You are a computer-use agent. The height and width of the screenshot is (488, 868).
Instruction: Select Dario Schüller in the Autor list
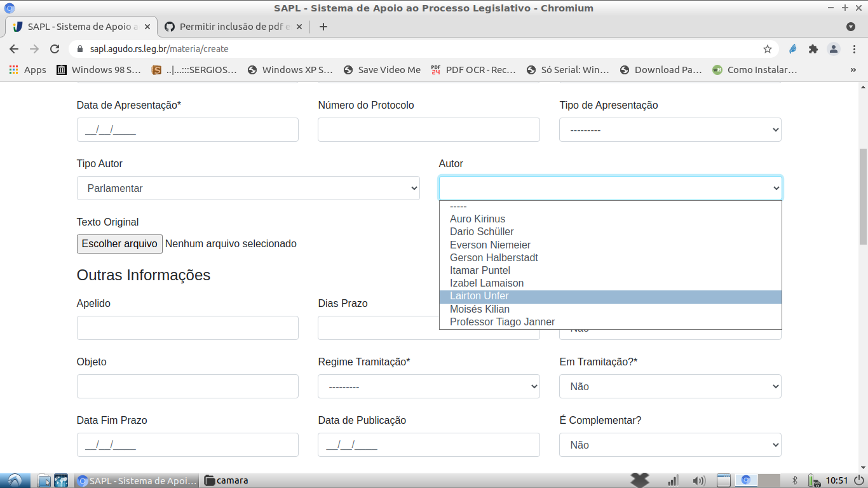[611, 231]
